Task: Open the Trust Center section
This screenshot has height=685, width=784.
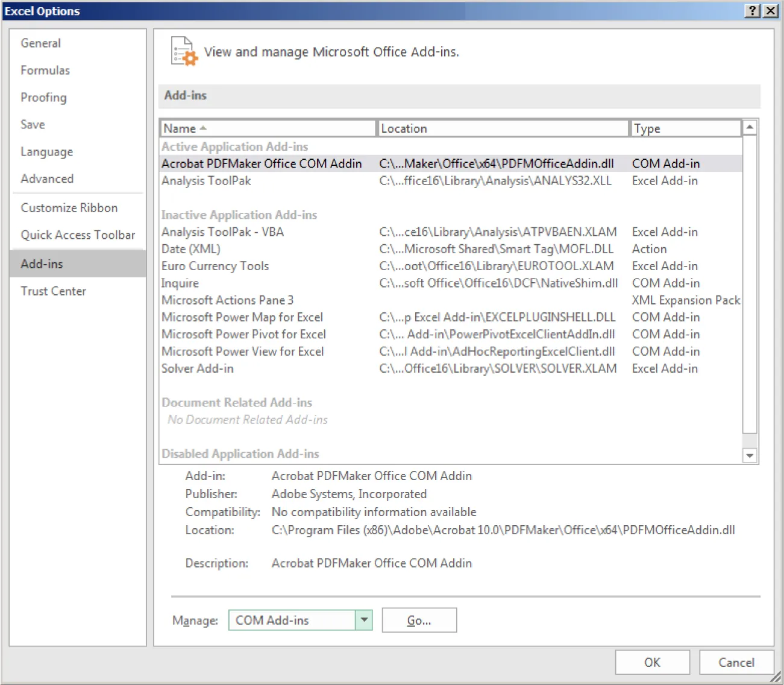Action: [53, 291]
